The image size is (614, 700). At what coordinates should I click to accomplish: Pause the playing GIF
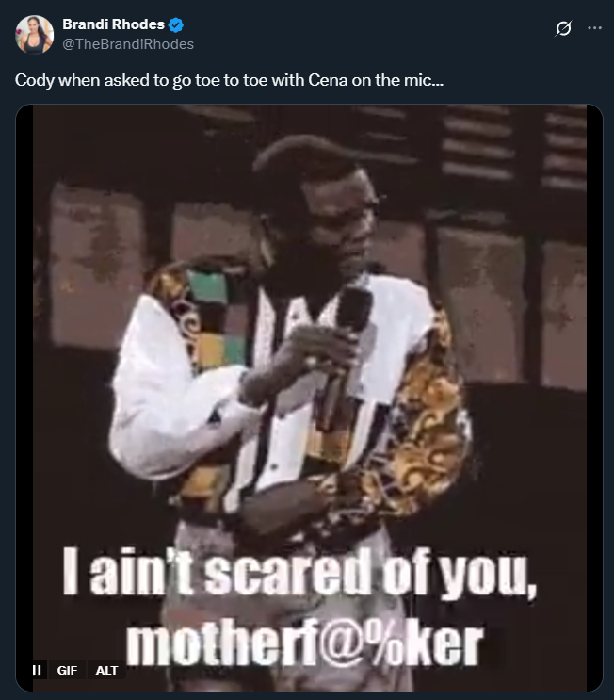(x=37, y=670)
